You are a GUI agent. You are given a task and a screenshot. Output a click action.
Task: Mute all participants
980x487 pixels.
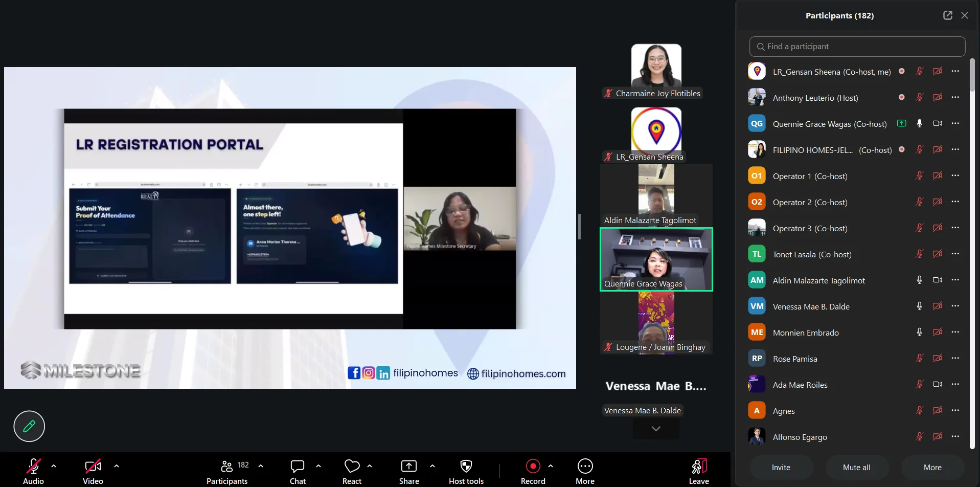click(857, 468)
